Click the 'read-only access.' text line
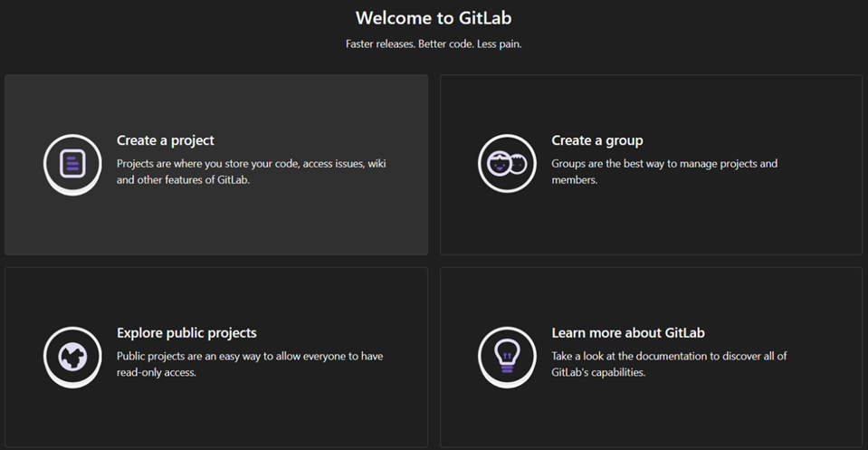Image resolution: width=868 pixels, height=450 pixels. (157, 372)
